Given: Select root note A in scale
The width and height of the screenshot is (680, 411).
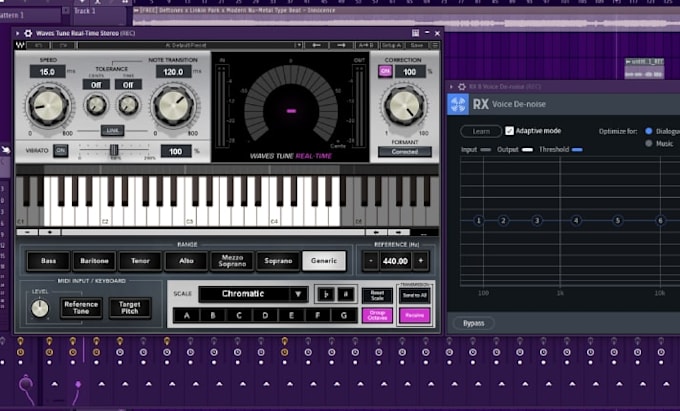Looking at the screenshot, I should click(186, 315).
